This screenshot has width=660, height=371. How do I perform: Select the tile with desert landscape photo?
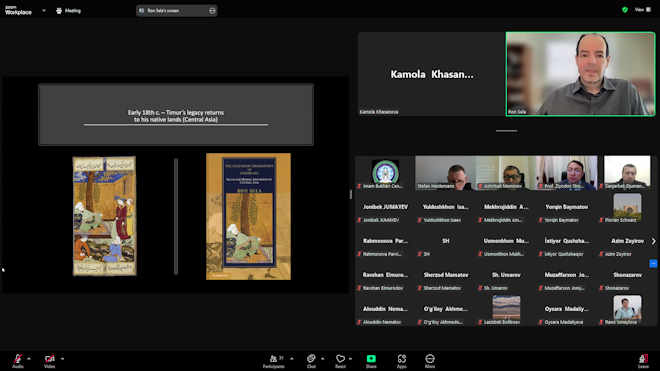506,309
